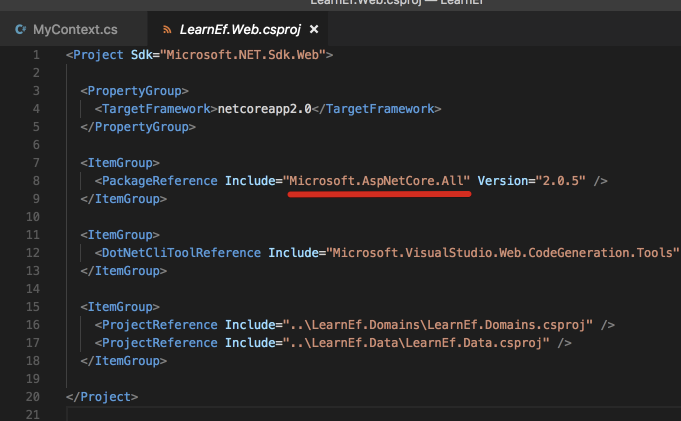Click the DotNetCliToolReference element name
The height and width of the screenshot is (421, 681).
pyautogui.click(x=181, y=253)
